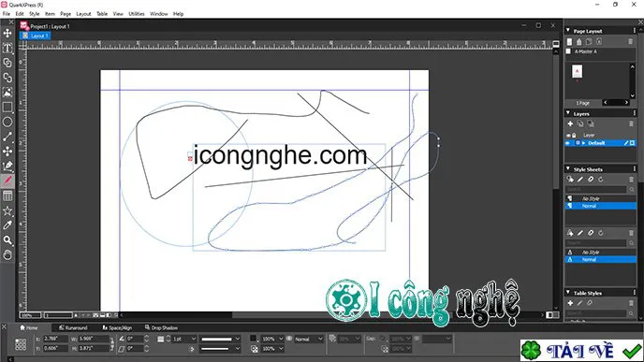Click trash icon in Page Layout panel
Image resolution: width=644 pixels, height=362 pixels.
click(631, 41)
